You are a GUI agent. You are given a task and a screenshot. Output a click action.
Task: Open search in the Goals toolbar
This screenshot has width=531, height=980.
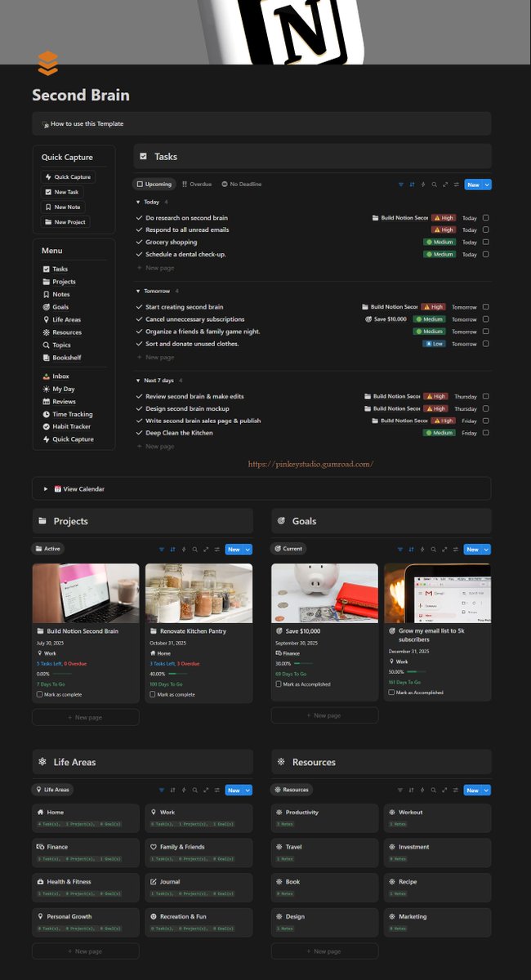[434, 550]
